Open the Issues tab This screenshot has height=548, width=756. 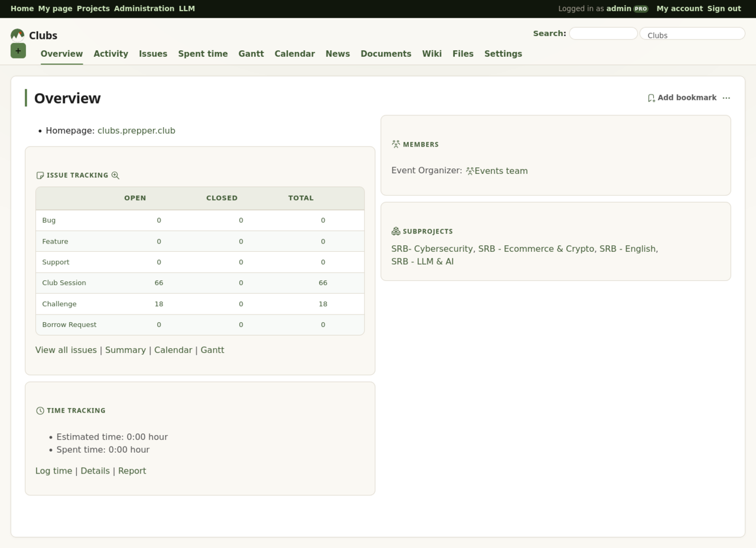(x=153, y=54)
